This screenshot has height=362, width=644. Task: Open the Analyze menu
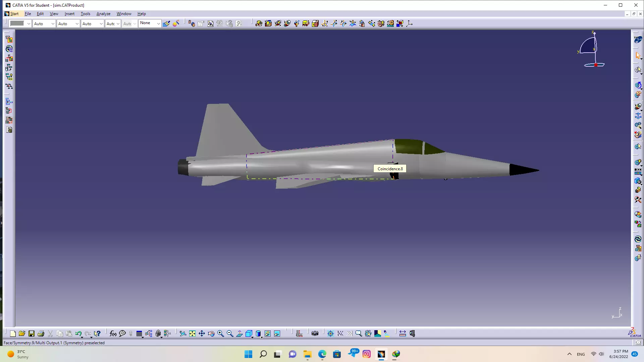point(103,14)
